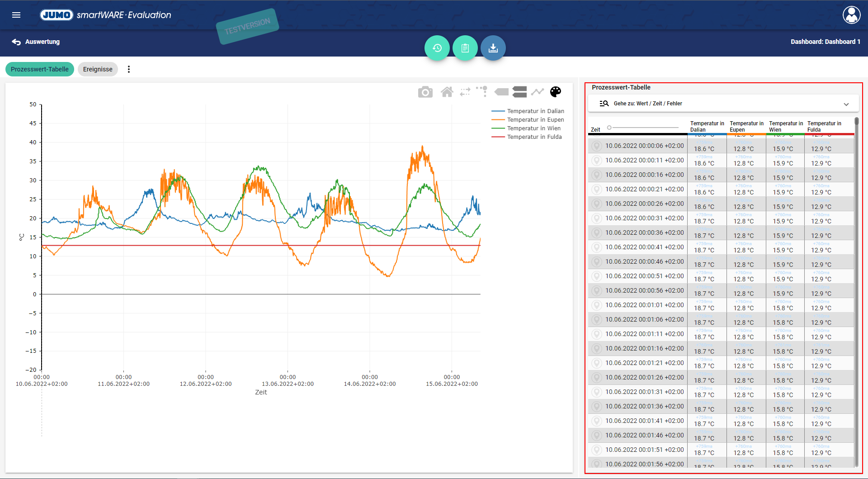The height and width of the screenshot is (479, 868).
Task: Click the round clipboard report button
Action: [x=465, y=48]
